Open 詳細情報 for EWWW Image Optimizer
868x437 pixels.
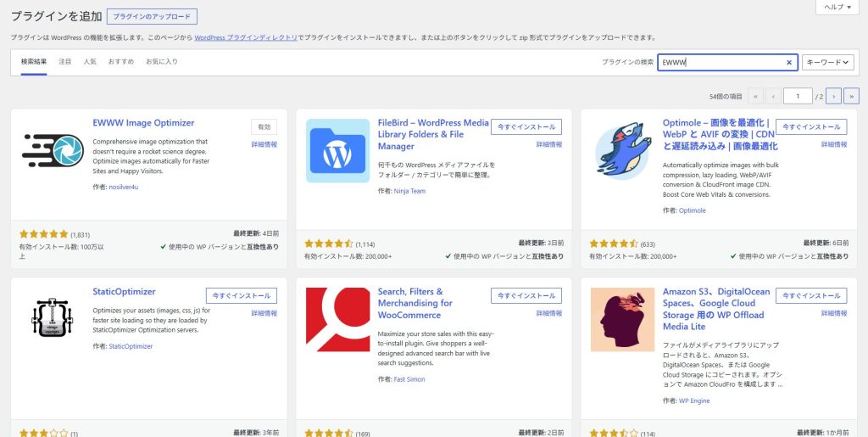pos(264,144)
